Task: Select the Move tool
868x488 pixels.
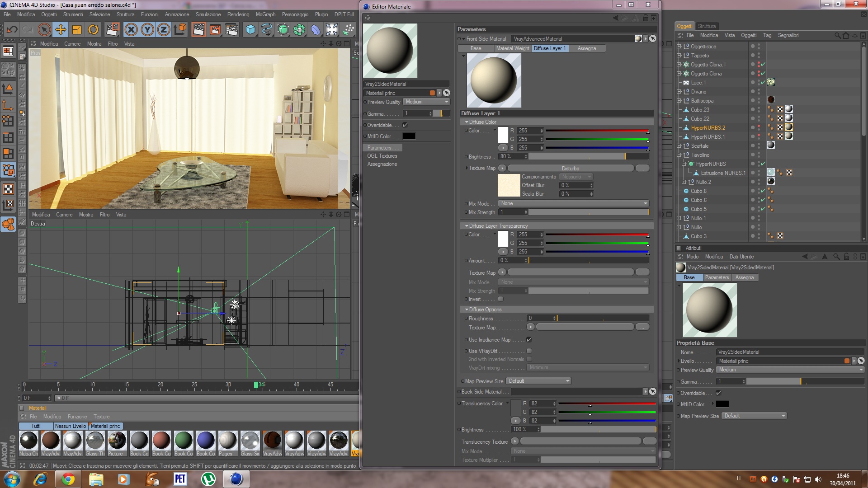Action: point(60,30)
